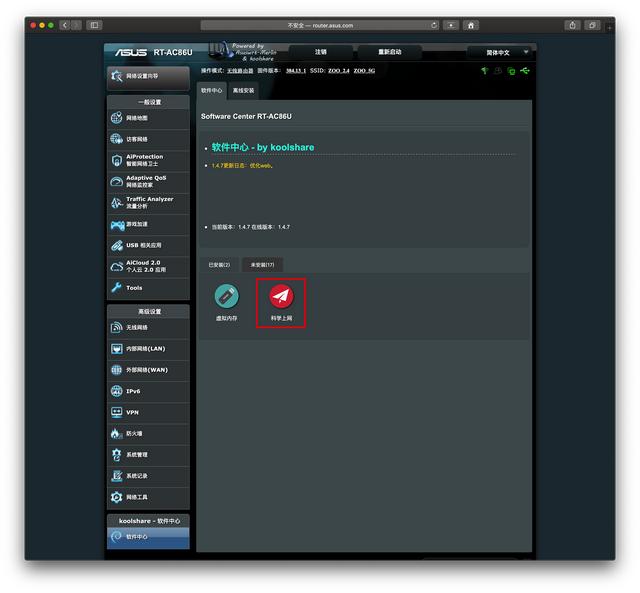Open Traffic Analyzer 流量分析
This screenshot has height=593, width=640.
[x=149, y=203]
